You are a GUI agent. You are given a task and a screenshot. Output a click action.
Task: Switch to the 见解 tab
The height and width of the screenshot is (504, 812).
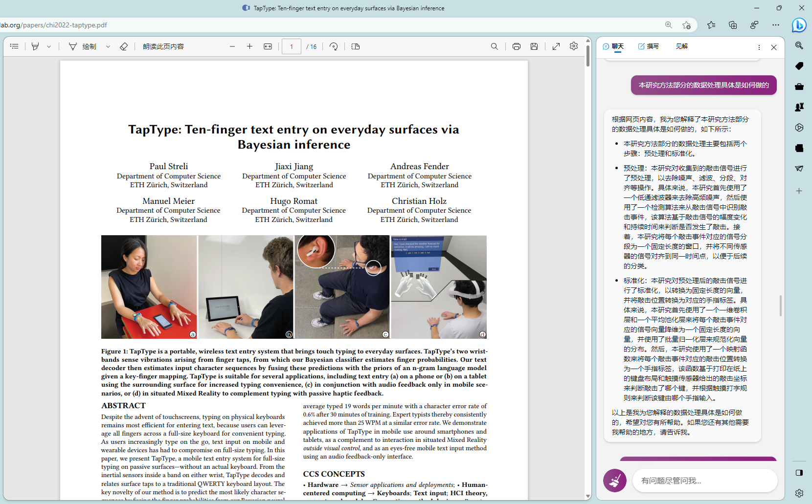tap(681, 46)
